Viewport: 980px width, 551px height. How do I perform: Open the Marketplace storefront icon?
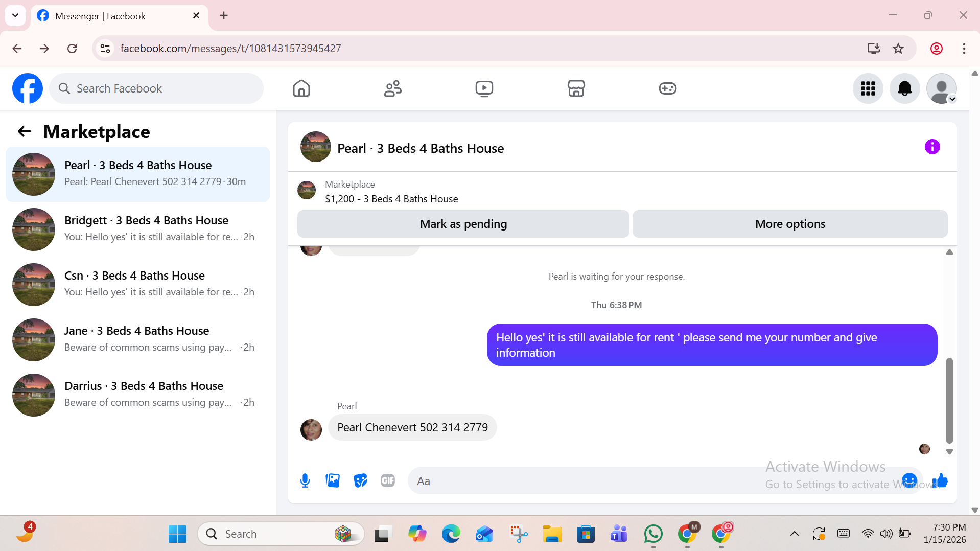coord(576,88)
